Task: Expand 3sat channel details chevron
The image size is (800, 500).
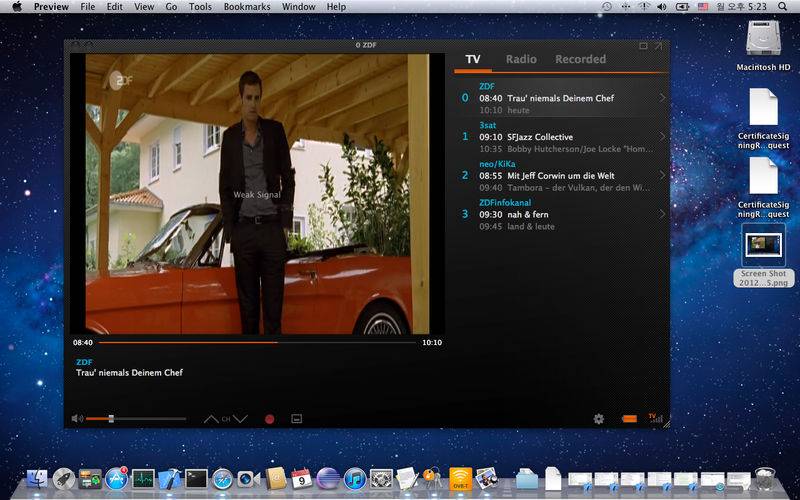Action: pyautogui.click(x=662, y=137)
